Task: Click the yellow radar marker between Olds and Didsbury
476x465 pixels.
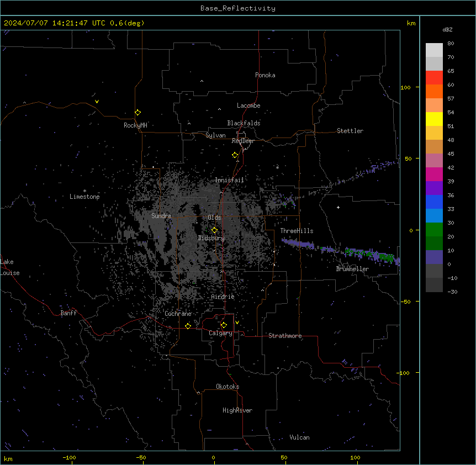Action: coord(215,230)
